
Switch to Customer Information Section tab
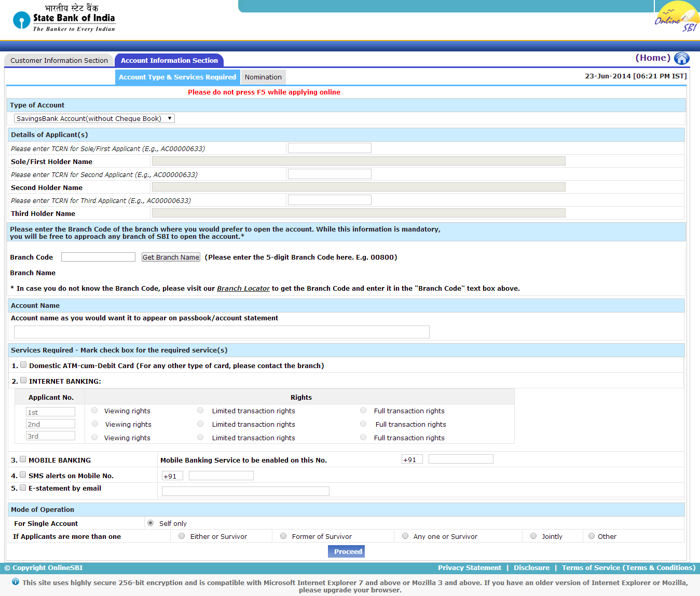tap(59, 60)
